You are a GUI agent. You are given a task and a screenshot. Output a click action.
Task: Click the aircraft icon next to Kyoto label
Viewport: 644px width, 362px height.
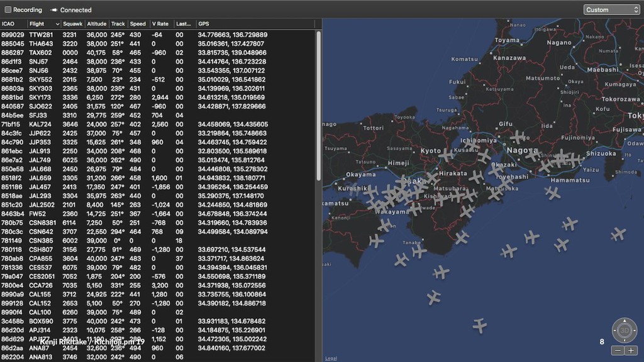446,155
